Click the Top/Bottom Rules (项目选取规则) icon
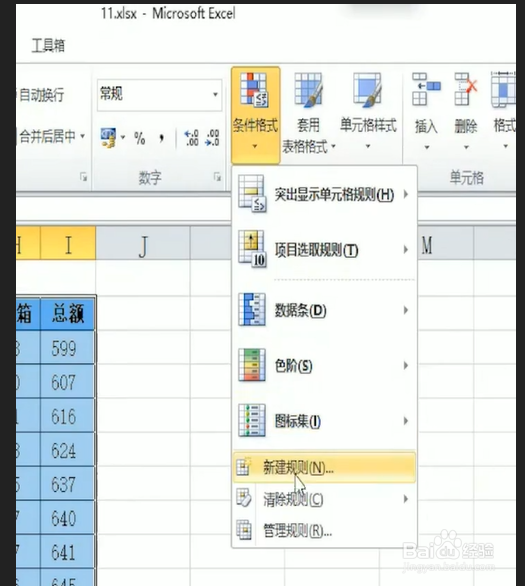 coord(252,250)
